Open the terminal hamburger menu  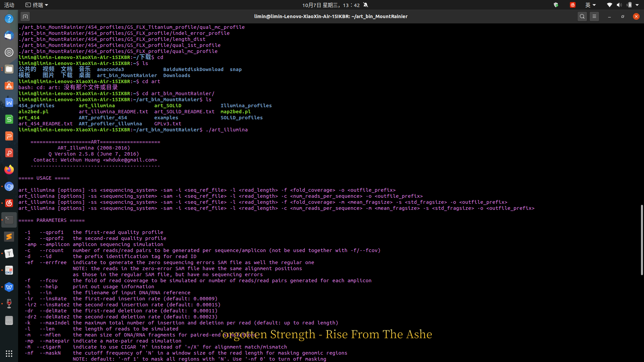click(594, 16)
